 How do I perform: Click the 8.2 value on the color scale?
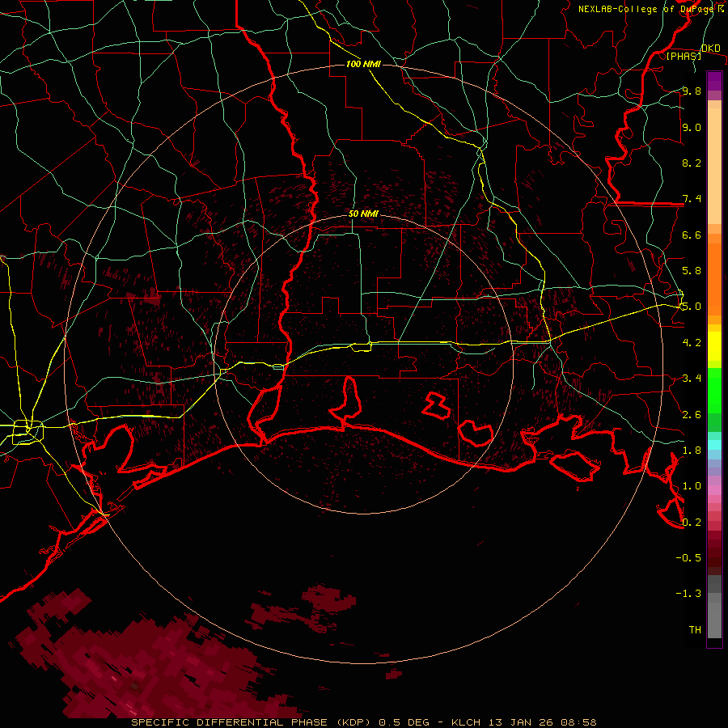coord(692,163)
